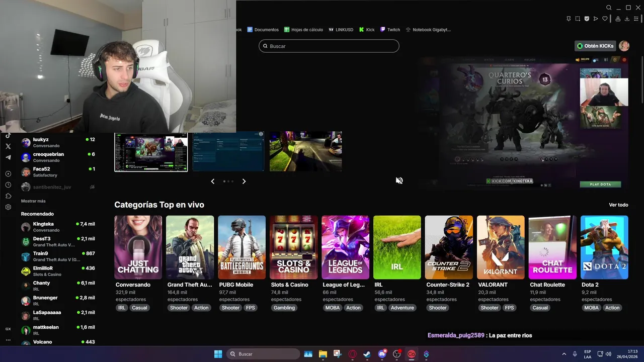The height and width of the screenshot is (362, 644).
Task: Open the Just Chatting category card
Action: tap(138, 247)
